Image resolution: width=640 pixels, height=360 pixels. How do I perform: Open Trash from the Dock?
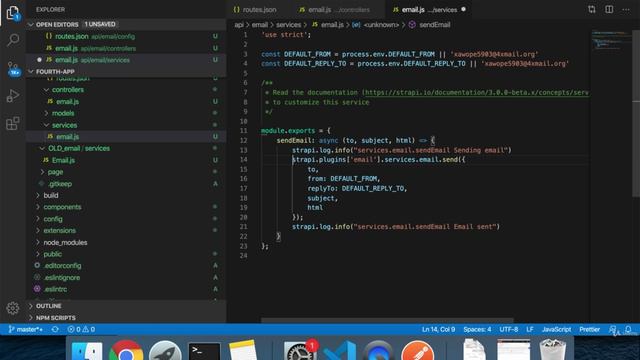pyautogui.click(x=552, y=350)
